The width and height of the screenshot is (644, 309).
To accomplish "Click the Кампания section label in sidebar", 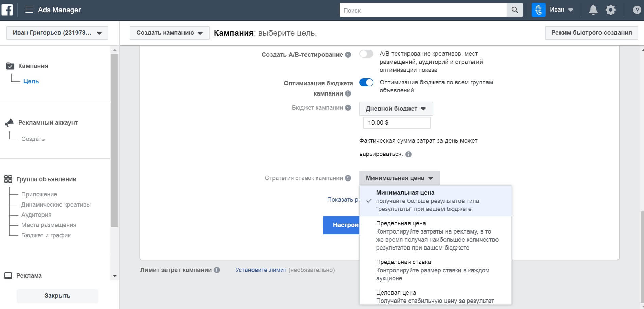I will coord(33,66).
